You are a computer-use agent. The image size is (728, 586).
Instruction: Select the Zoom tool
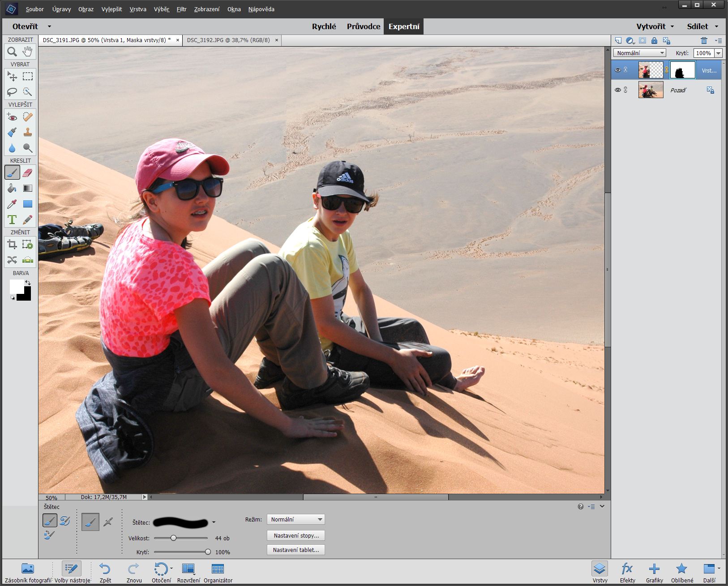12,52
